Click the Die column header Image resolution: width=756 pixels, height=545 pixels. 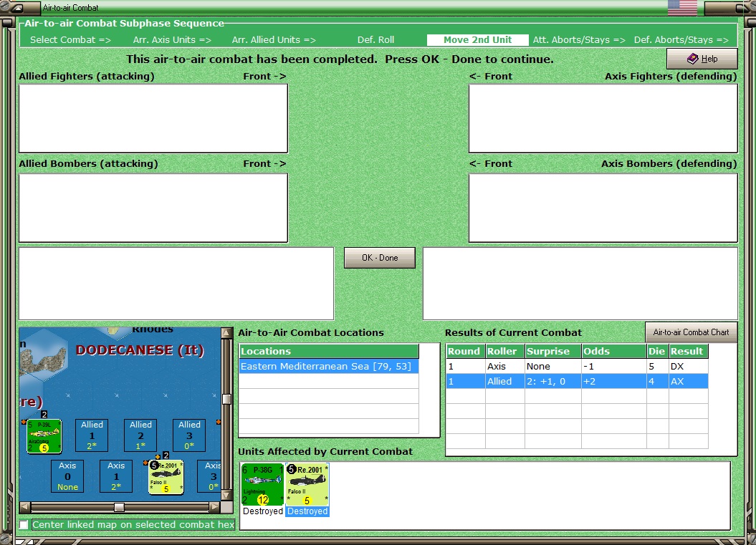point(657,352)
